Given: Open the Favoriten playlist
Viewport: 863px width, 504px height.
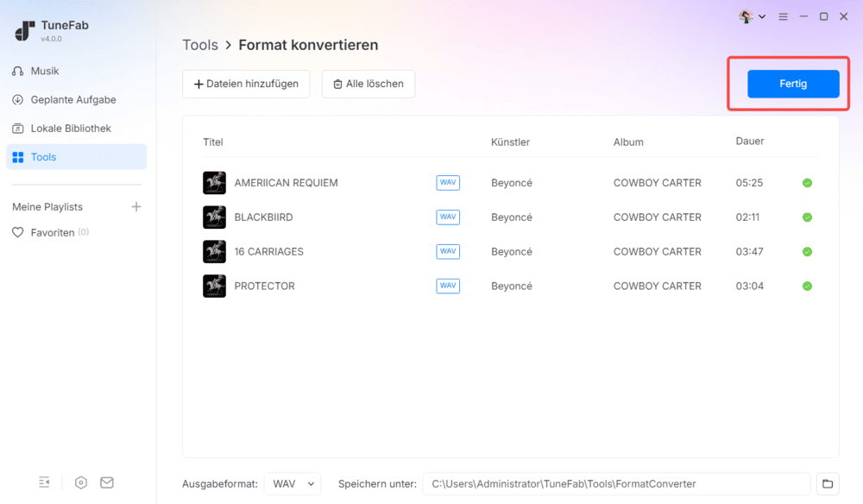Looking at the screenshot, I should (53, 233).
